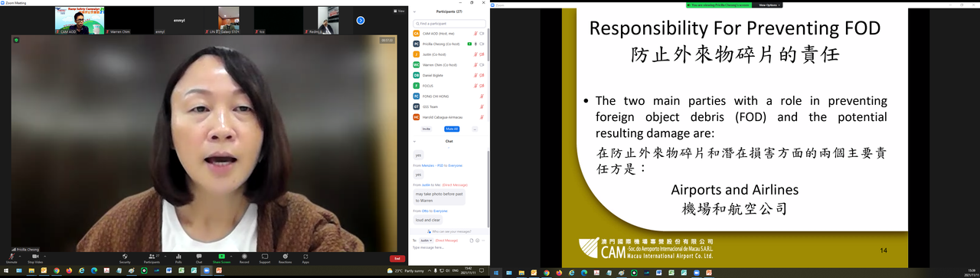Expand video options arrow beside Stop Video
Image resolution: width=980 pixels, height=278 pixels.
click(45, 256)
